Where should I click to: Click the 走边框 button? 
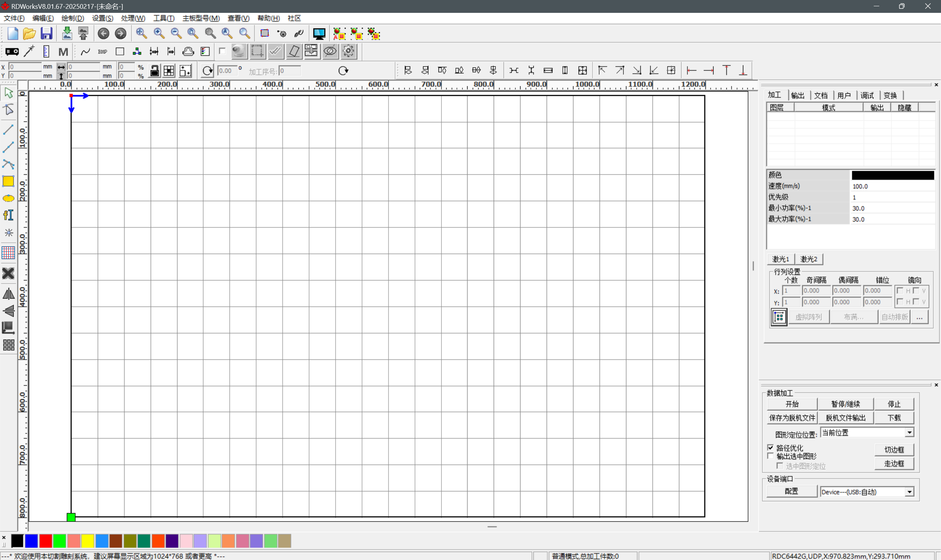[x=894, y=464]
